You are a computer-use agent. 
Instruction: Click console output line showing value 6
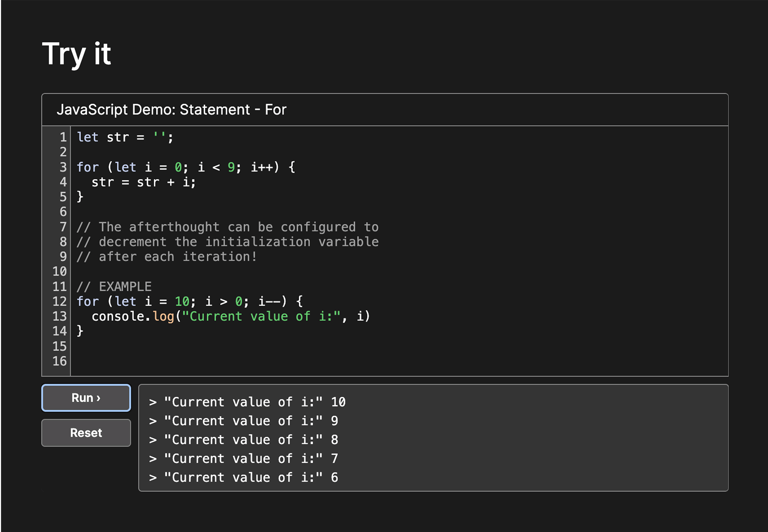[243, 477]
